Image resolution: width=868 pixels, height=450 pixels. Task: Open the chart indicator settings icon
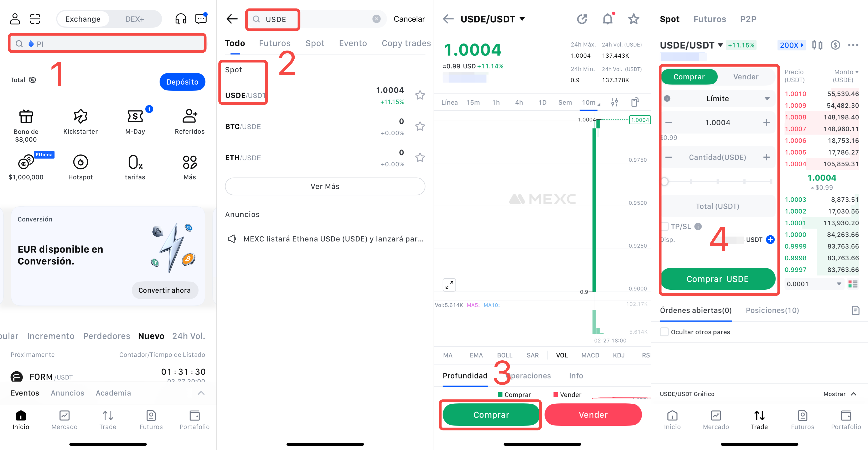615,102
